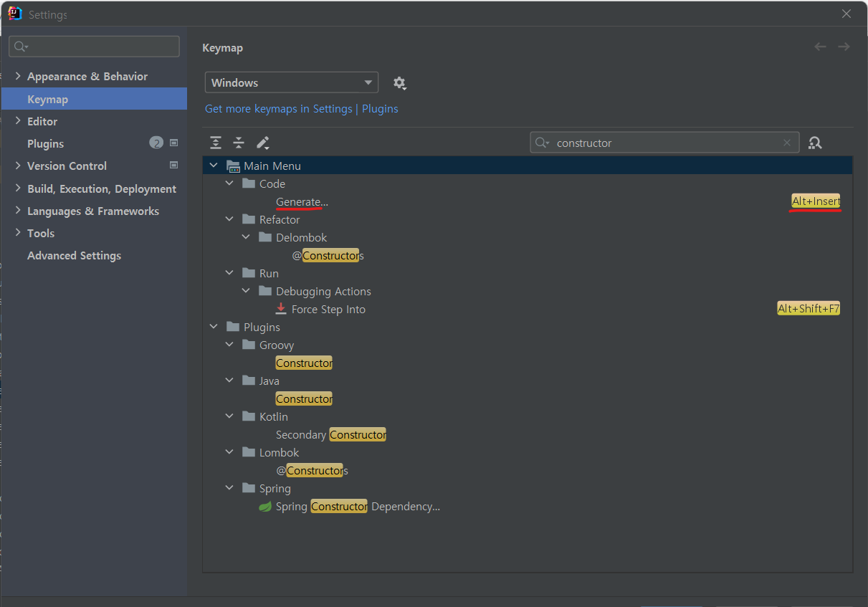Screen dimensions: 868x607
Task: Click the Delombok folder icon
Action: click(x=265, y=237)
